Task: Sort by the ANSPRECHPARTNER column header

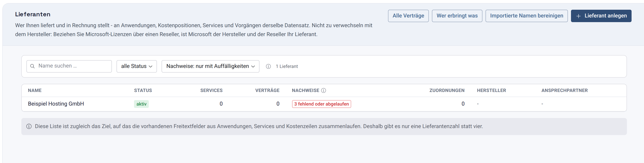Action: coord(565,90)
